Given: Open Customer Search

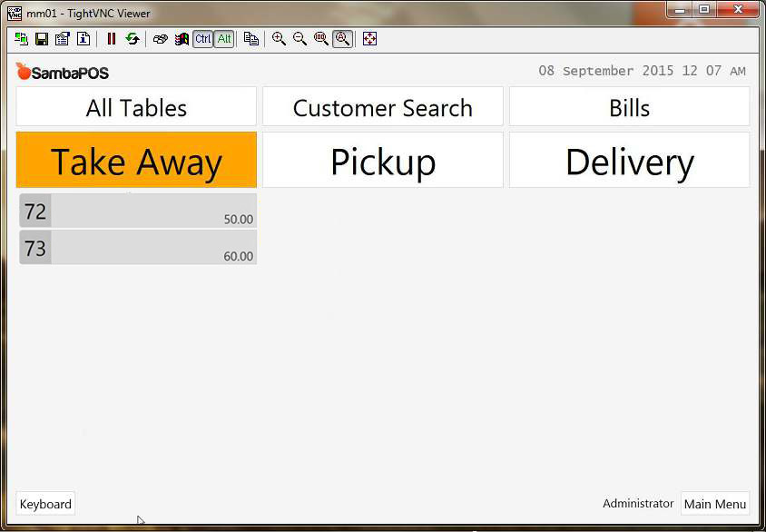Looking at the screenshot, I should click(383, 106).
